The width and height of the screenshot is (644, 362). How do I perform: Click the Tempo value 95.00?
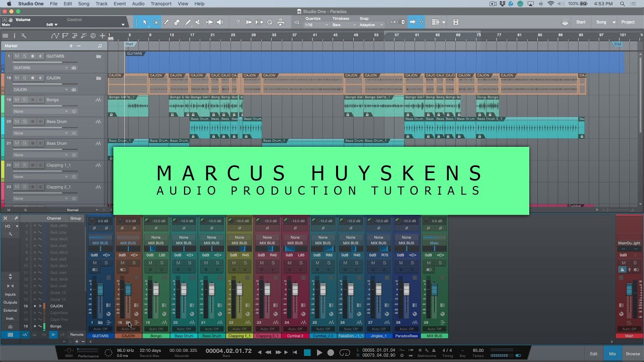click(x=478, y=350)
